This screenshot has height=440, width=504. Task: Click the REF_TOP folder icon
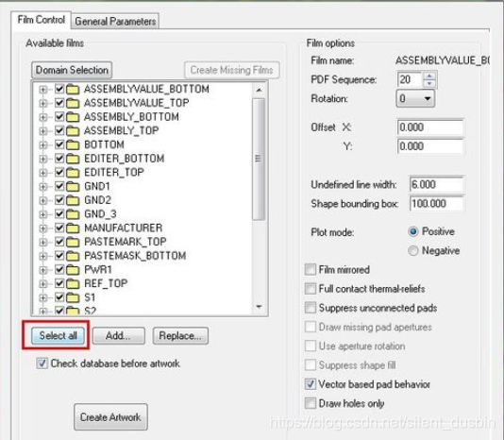click(73, 283)
